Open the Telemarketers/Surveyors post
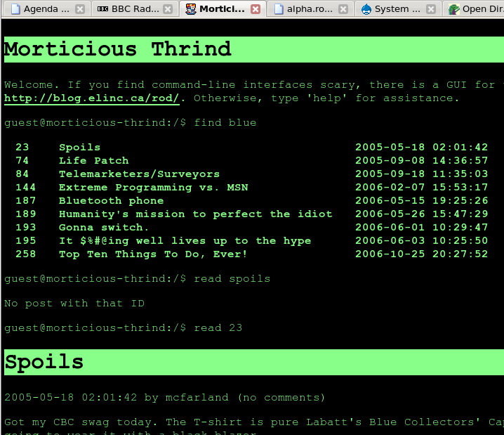This screenshot has height=435, width=504. click(x=139, y=174)
